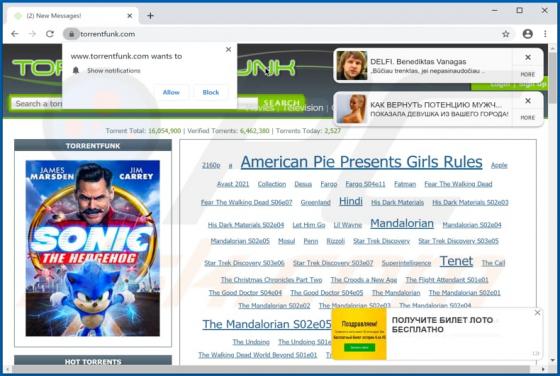The width and height of the screenshot is (560, 376).
Task: Click the lock icon in the address bar
Action: click(71, 34)
